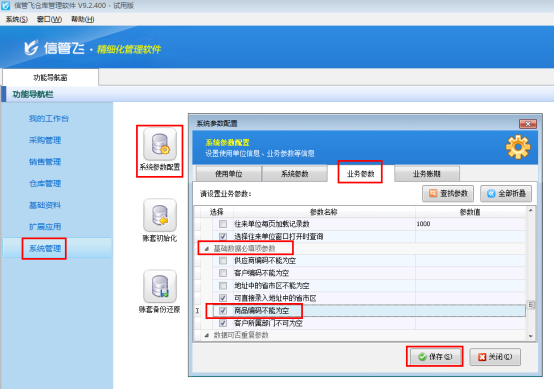Screen dimensions: 554x389
Task: Toggle 商品编码不能为空 checkbox
Action: pos(223,311)
